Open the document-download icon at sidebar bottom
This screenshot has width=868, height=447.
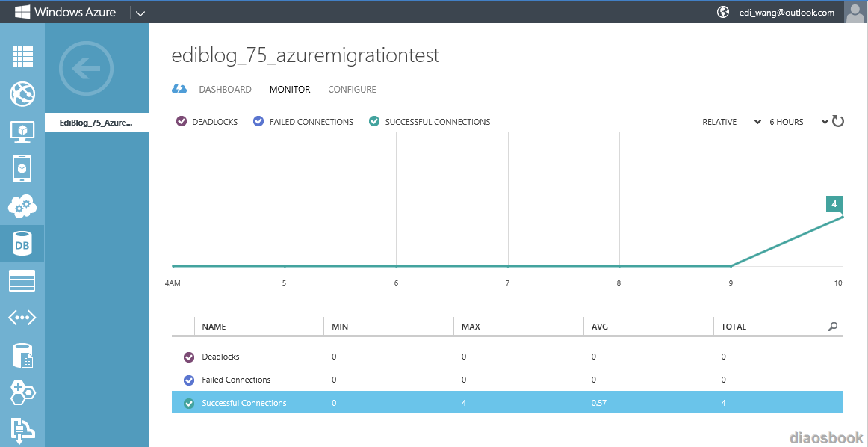click(x=22, y=431)
